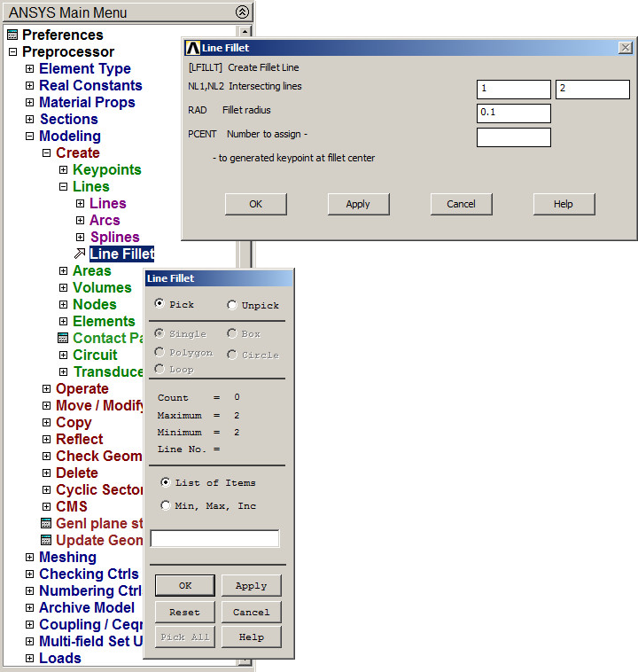Expand the Arcs submenu
The width and height of the screenshot is (638, 672).
81,221
